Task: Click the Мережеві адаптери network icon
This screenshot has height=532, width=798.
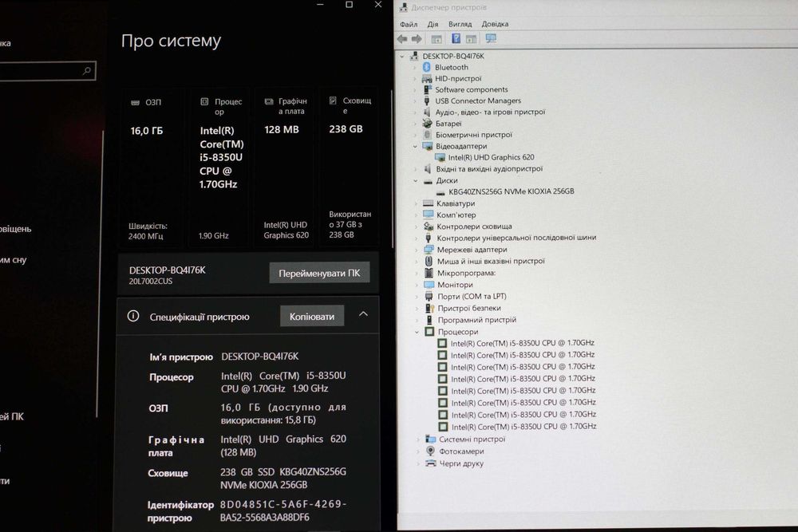Action: tap(429, 250)
